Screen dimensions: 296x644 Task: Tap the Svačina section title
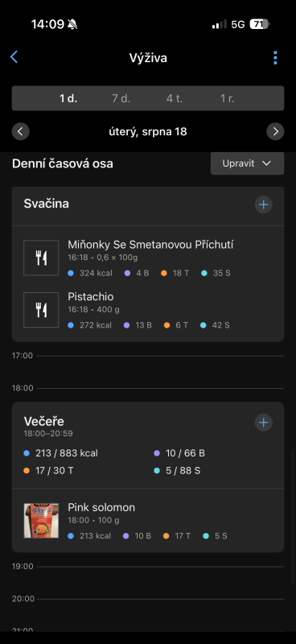click(46, 204)
